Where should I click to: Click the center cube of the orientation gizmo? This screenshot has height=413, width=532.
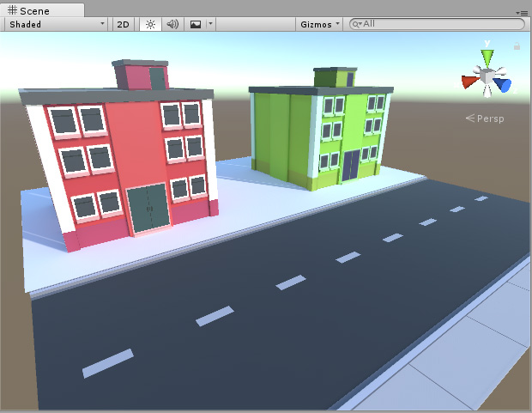487,81
